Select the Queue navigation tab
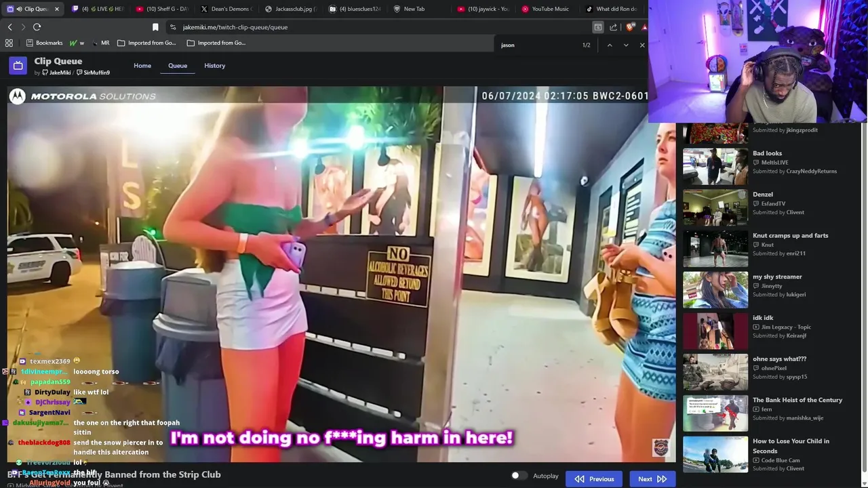The height and width of the screenshot is (488, 868). (178, 66)
